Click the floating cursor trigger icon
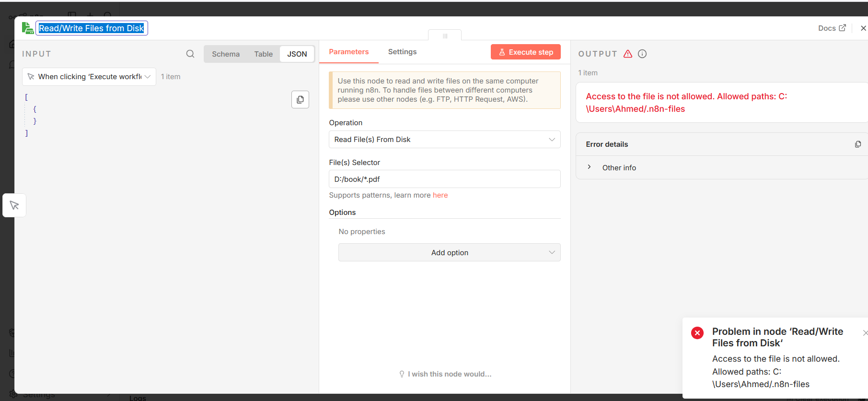This screenshot has height=401, width=868. pyautogui.click(x=14, y=205)
